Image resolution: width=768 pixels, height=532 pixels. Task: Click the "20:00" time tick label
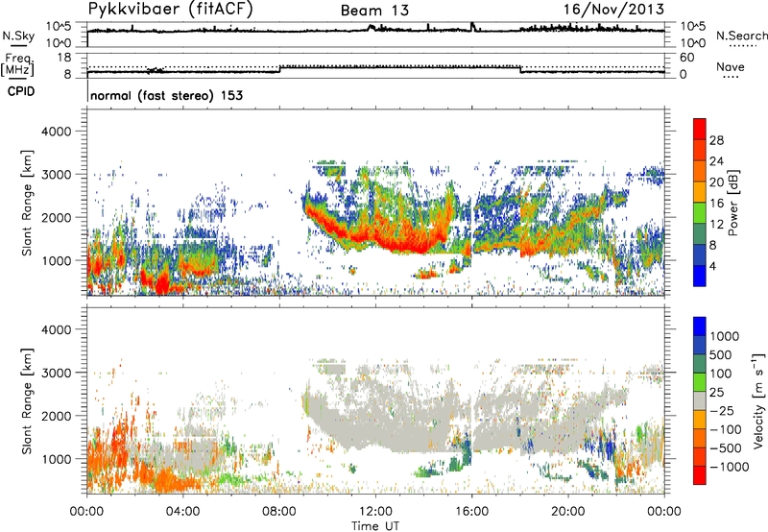(568, 512)
